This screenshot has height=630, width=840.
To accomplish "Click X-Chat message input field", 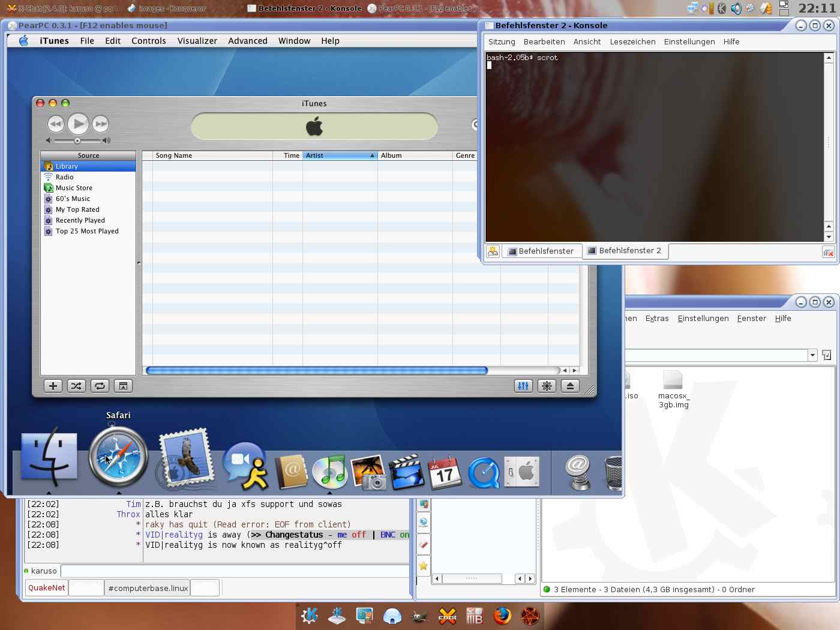I will tap(235, 571).
